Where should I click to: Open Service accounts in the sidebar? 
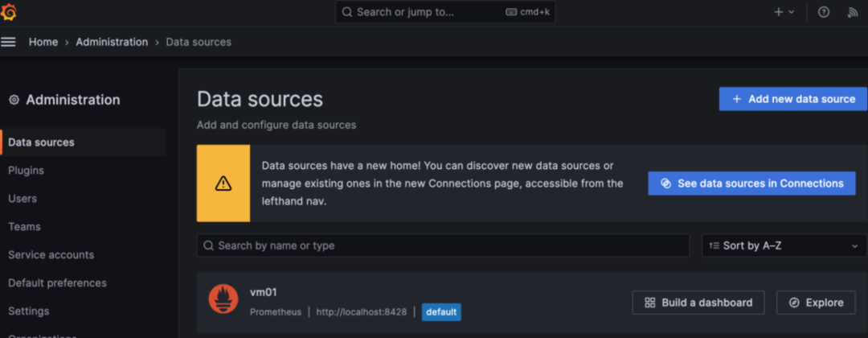tap(51, 255)
